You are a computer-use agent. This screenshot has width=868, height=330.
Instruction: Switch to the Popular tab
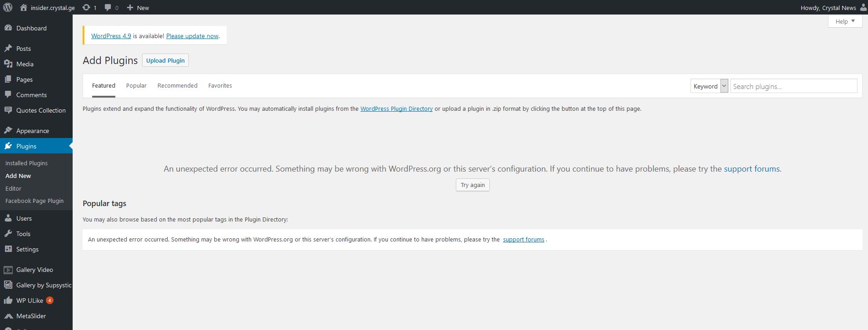(136, 85)
